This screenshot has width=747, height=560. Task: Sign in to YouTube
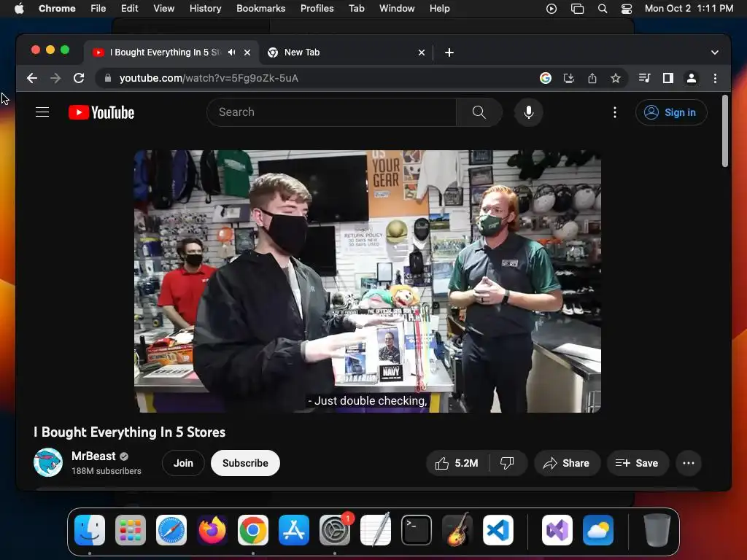pyautogui.click(x=671, y=112)
